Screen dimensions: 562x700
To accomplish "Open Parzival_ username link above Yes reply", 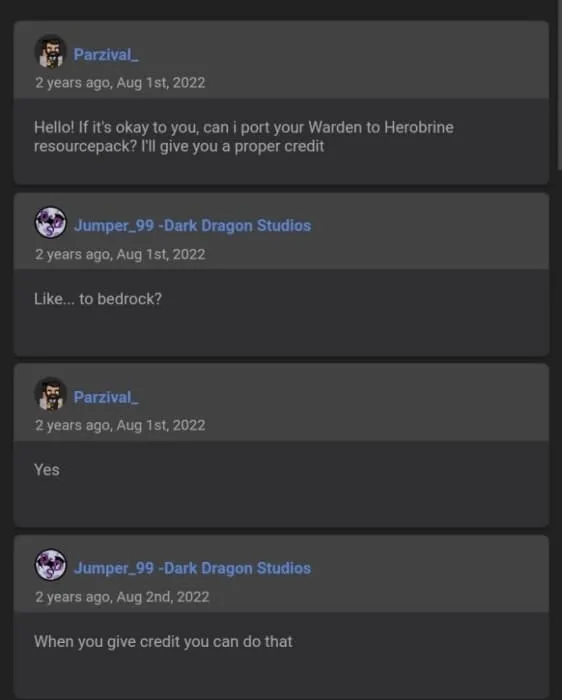I will 106,397.
